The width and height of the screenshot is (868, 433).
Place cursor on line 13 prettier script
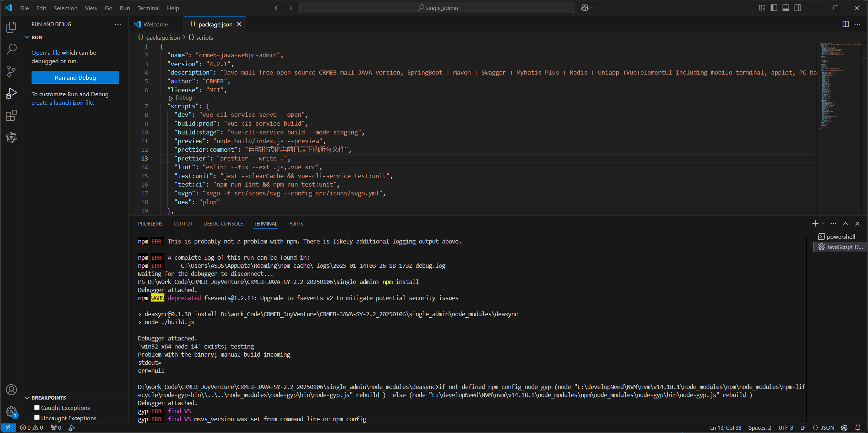pos(232,158)
